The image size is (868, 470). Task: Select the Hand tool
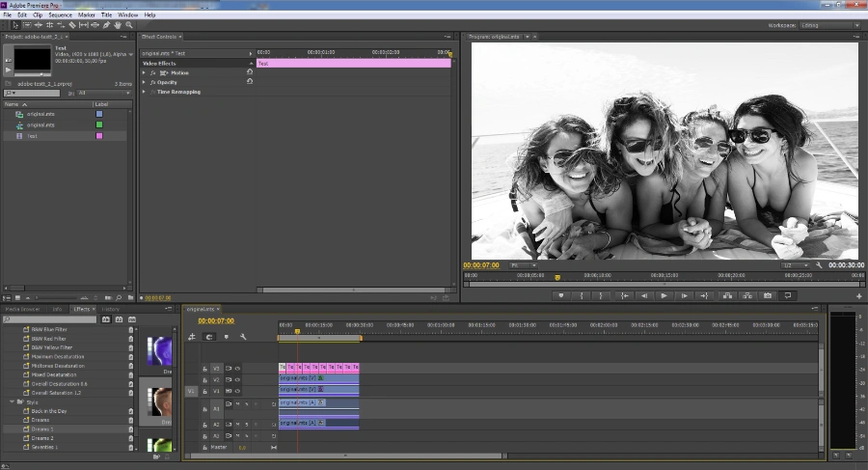[x=118, y=25]
